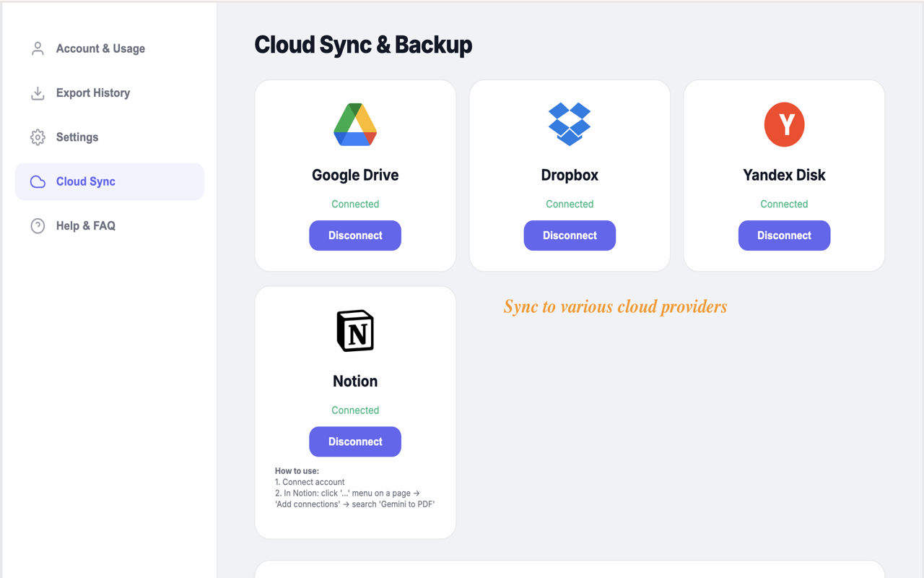Select the Cloud Sync sidebar item
Image resolution: width=924 pixels, height=578 pixels.
pyautogui.click(x=110, y=181)
